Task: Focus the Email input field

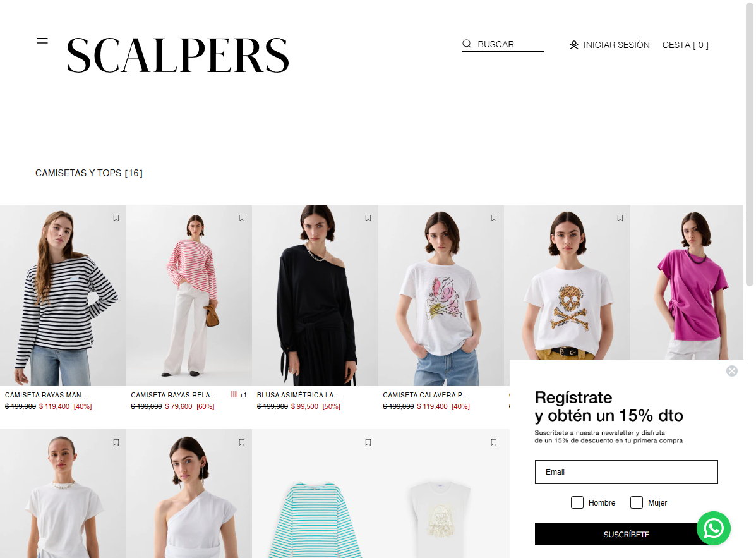Action: point(627,471)
